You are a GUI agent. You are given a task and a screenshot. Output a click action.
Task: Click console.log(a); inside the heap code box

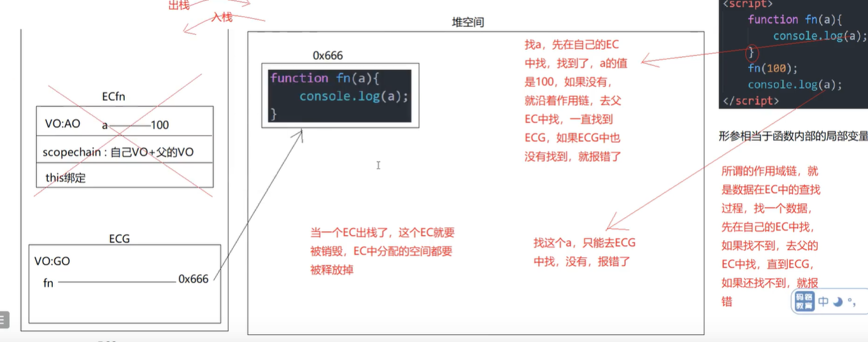tap(353, 96)
